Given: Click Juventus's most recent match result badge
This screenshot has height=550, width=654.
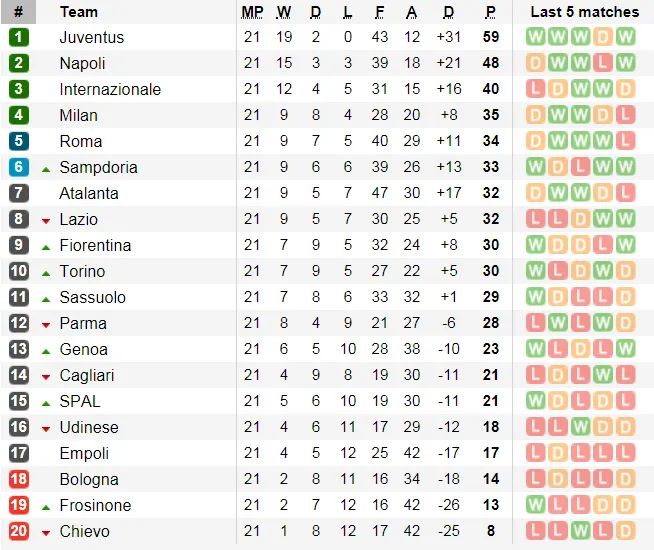Looking at the screenshot, I should [x=626, y=37].
